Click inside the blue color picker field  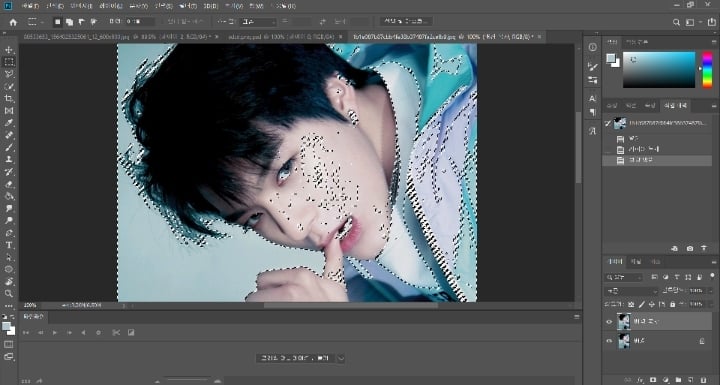coord(659,69)
